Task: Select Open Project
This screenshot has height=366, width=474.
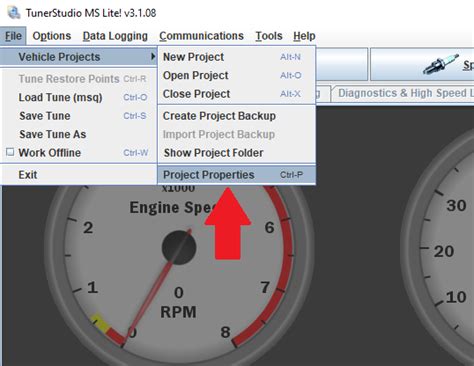Action: pyautogui.click(x=236, y=76)
